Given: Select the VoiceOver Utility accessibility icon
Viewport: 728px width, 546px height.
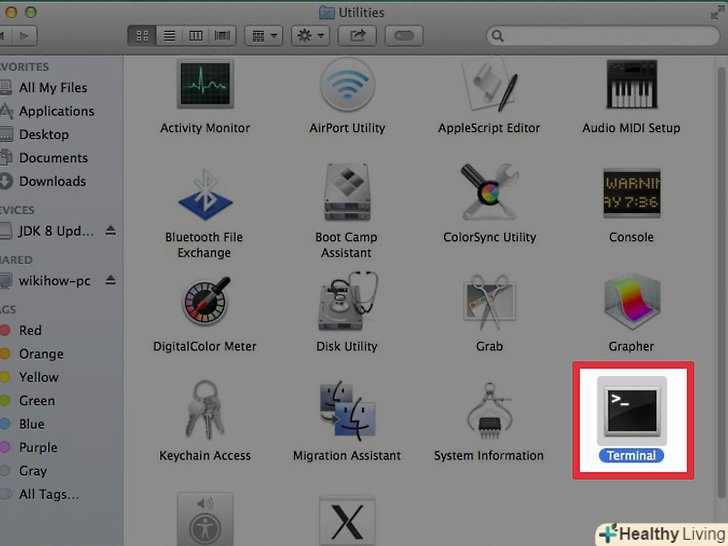Looking at the screenshot, I should [205, 519].
